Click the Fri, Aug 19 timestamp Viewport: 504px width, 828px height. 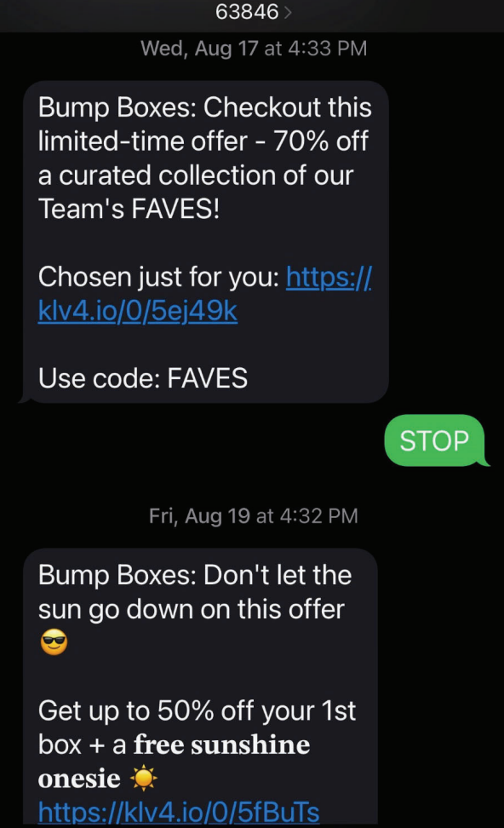[x=254, y=516]
